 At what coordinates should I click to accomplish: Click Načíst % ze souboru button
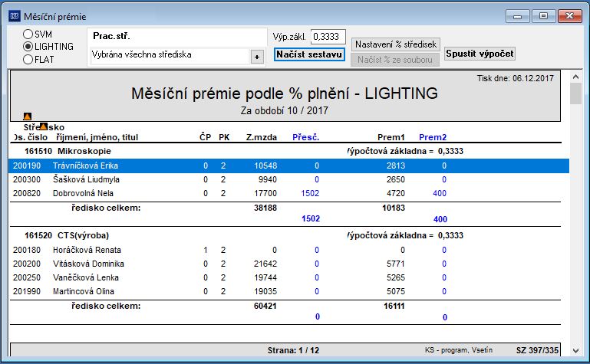[395, 60]
